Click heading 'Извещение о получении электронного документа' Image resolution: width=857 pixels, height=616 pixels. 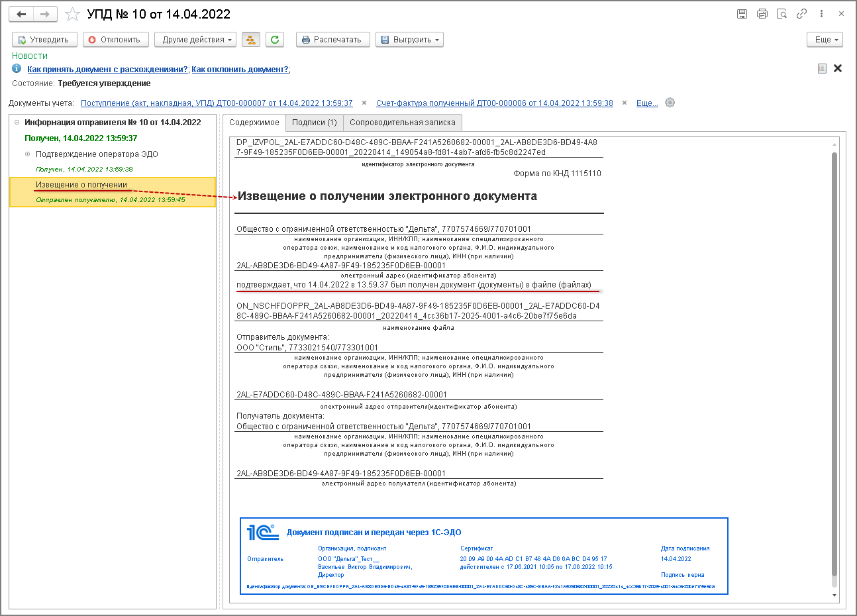pos(387,196)
